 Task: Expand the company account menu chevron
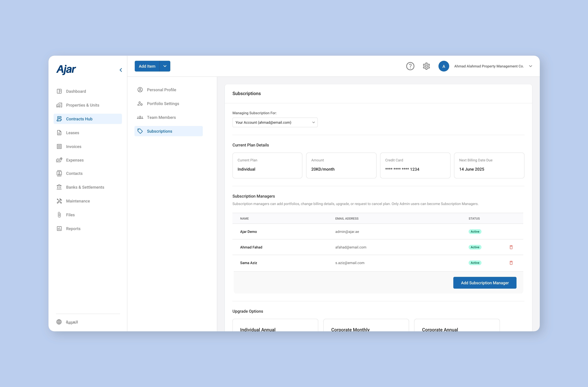[530, 66]
